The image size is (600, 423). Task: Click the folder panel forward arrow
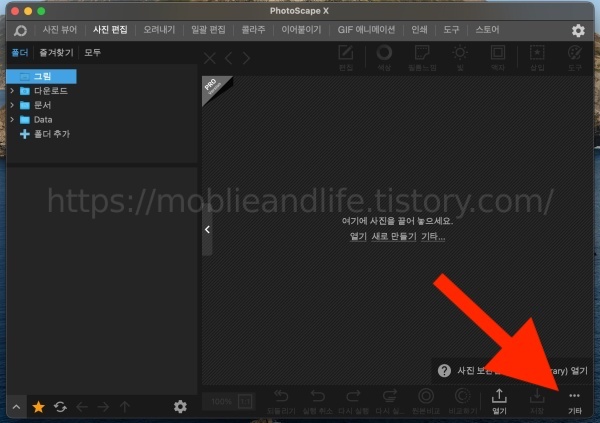103,407
